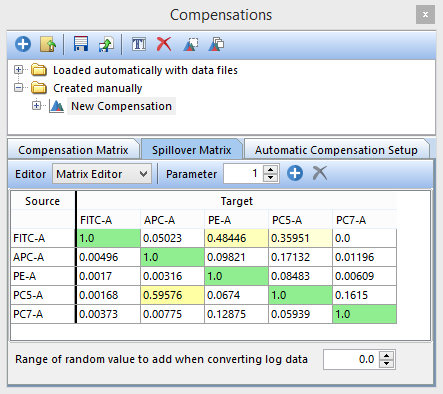
Task: Expand the New Compensation tree node
Action: (36, 106)
